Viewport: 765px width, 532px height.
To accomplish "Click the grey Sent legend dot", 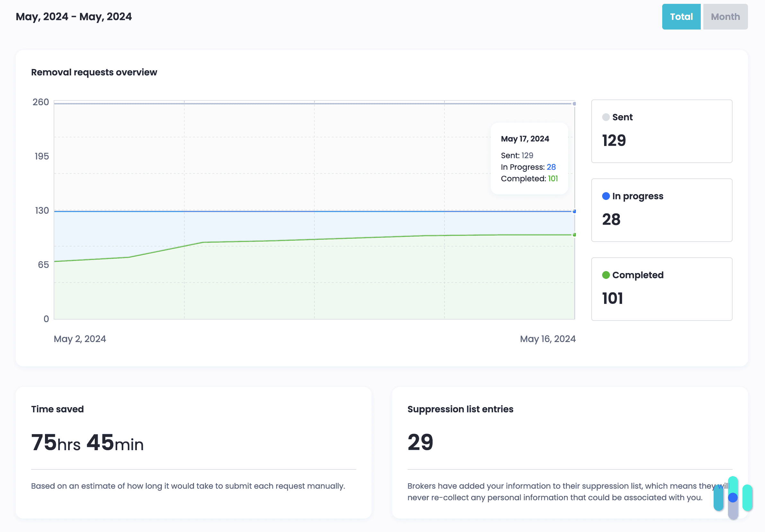I will coord(606,117).
